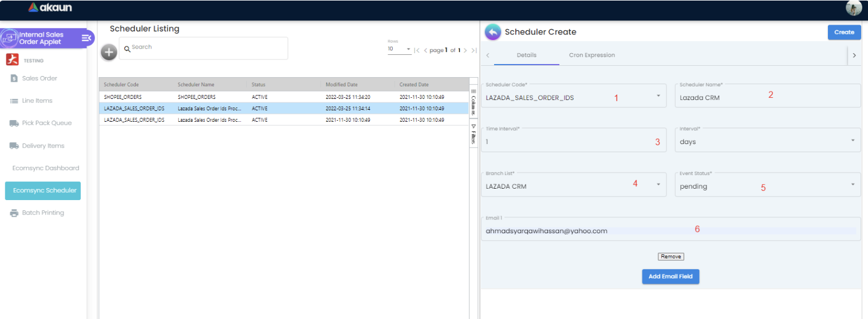This screenshot has width=868, height=319.
Task: Go to the next page arrow in pagination
Action: pos(465,50)
